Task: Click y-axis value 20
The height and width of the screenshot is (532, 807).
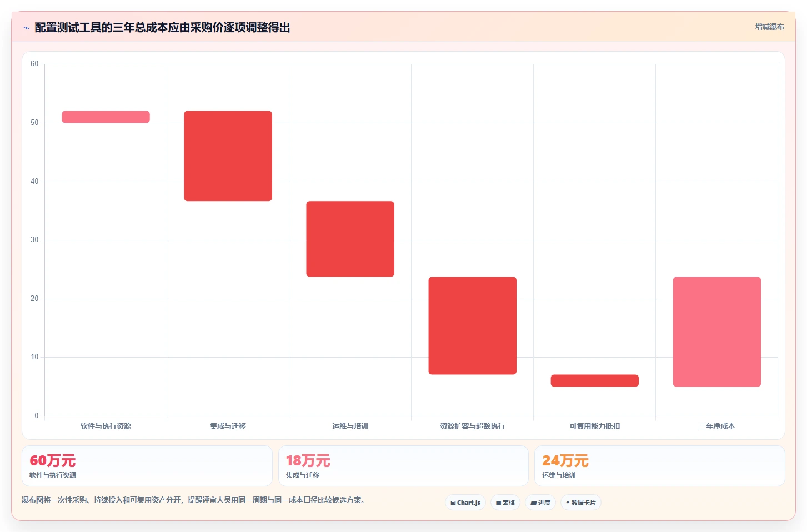Action: 34,299
